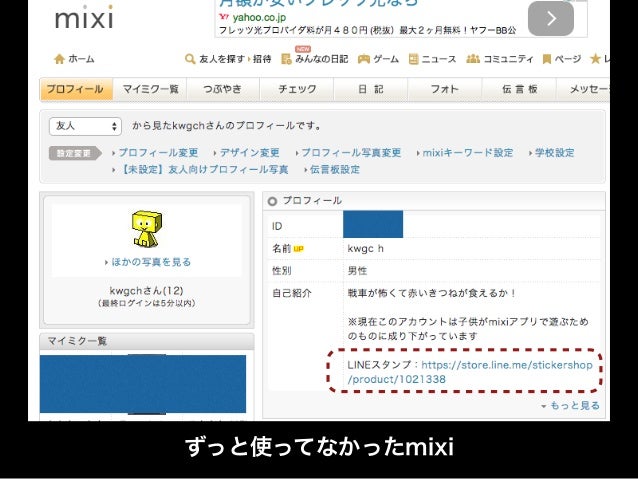Switch to the つぶやき tab
This screenshot has height=479, width=638.
click(x=223, y=89)
